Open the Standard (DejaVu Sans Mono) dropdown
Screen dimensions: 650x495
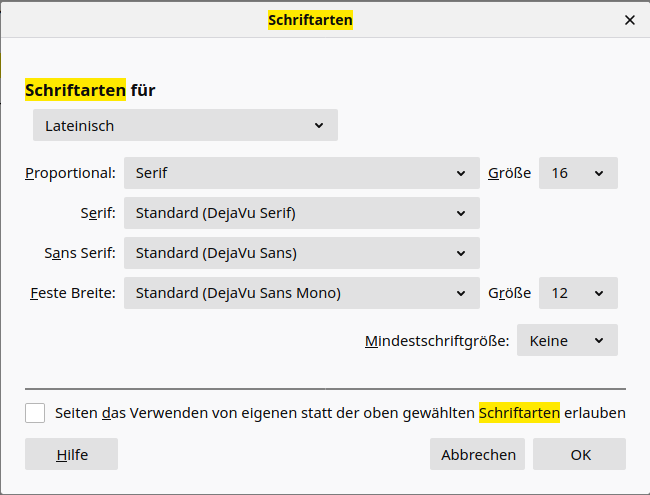click(x=301, y=293)
